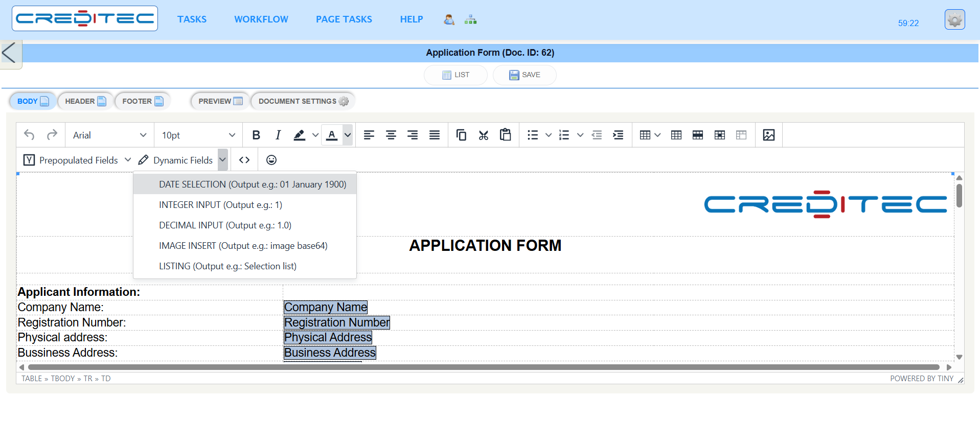Click the POWERED BY TINY link
The height and width of the screenshot is (443, 980).
(921, 379)
